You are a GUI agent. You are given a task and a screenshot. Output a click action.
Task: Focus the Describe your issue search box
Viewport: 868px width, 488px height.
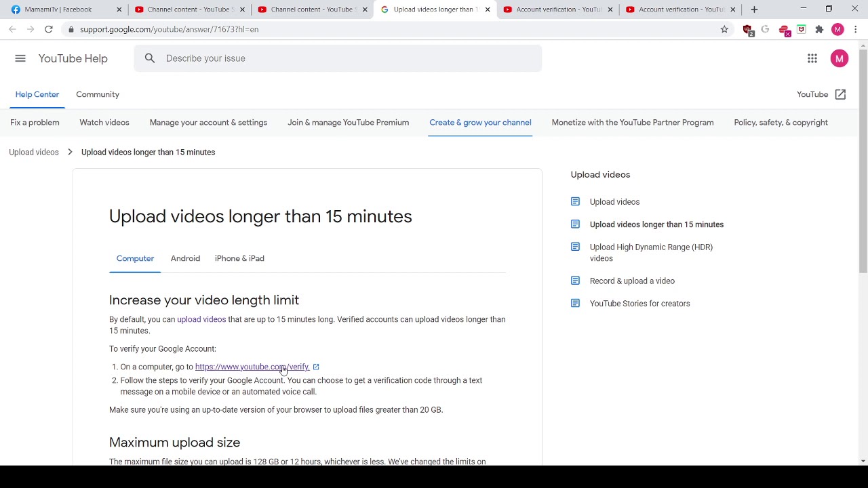click(x=338, y=58)
